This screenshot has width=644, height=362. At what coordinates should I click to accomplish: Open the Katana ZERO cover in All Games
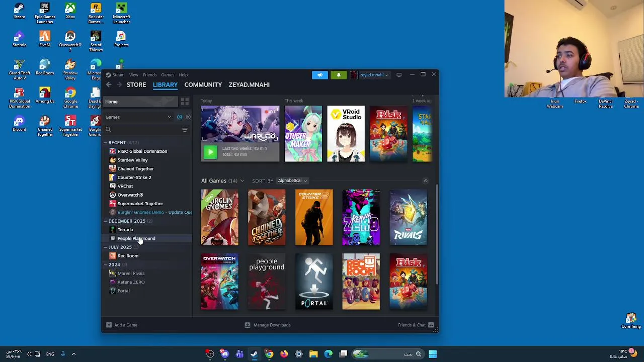(x=361, y=218)
